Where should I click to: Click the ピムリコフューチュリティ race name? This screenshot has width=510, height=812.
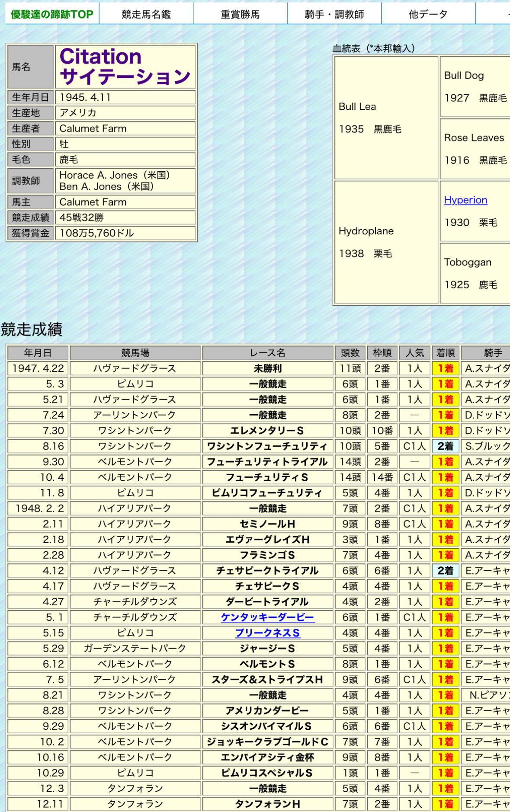[x=268, y=493]
